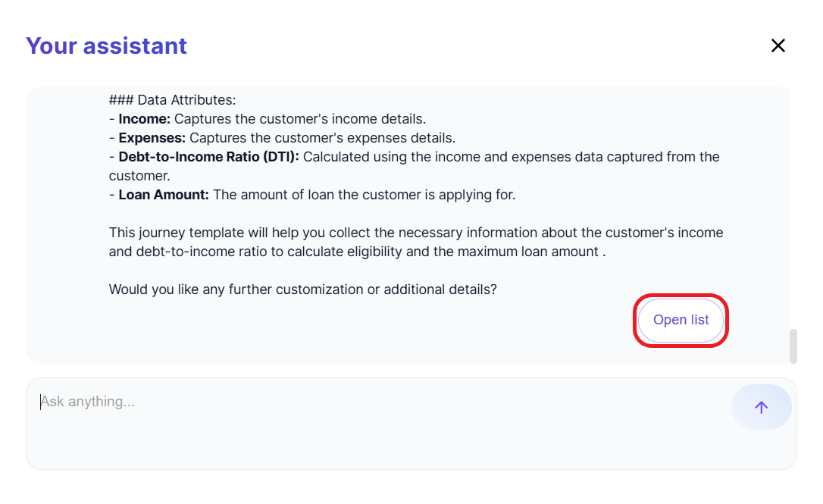Send the message with the arrow icon
This screenshot has width=823, height=504.
pos(761,407)
